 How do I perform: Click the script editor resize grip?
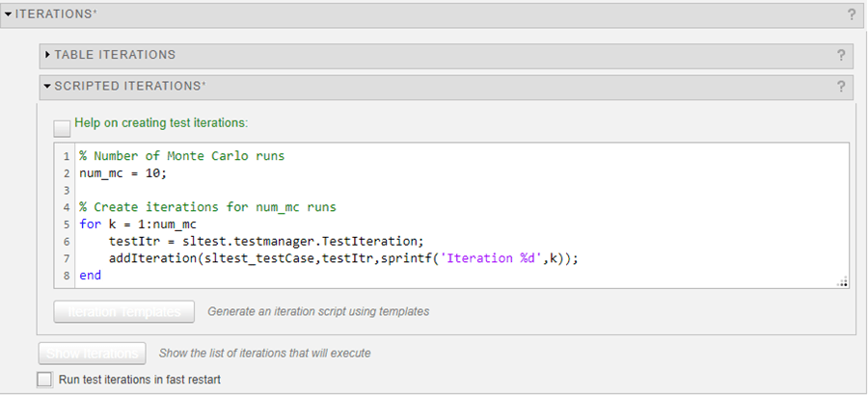[842, 281]
